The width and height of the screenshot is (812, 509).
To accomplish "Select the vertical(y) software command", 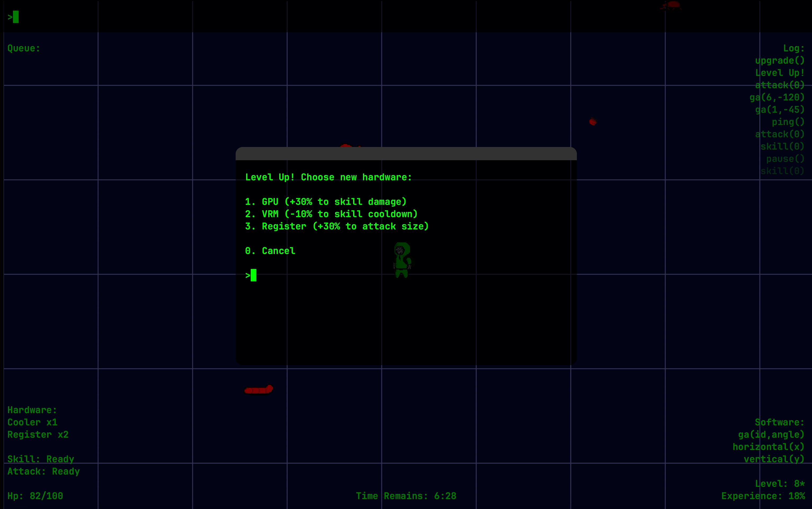I will pyautogui.click(x=774, y=459).
